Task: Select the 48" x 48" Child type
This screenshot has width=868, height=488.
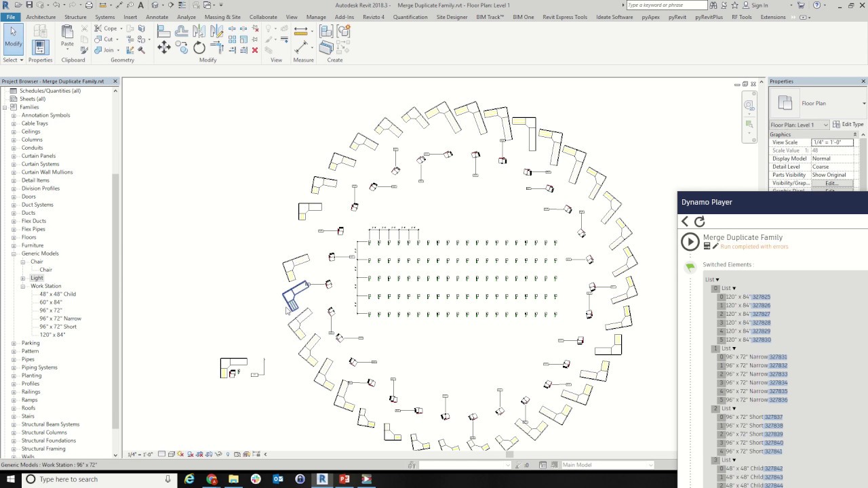Action: click(58, 294)
